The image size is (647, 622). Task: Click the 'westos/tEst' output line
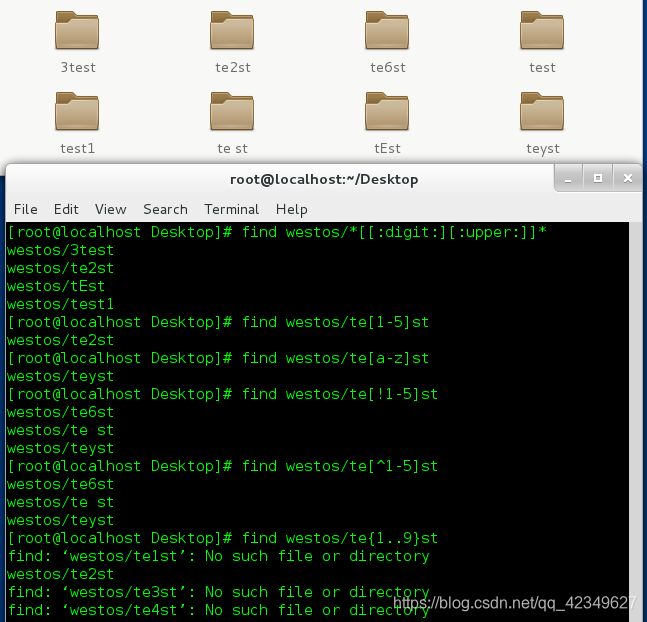click(56, 286)
